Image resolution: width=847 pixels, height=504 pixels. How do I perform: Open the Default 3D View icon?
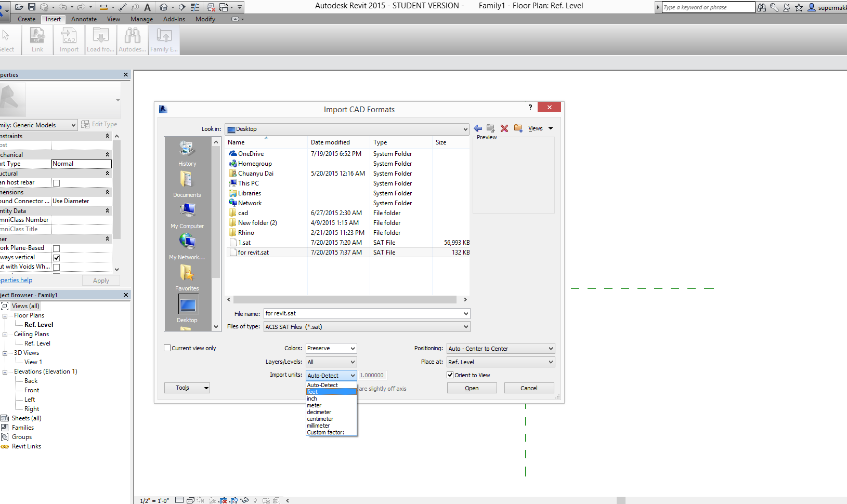click(164, 7)
